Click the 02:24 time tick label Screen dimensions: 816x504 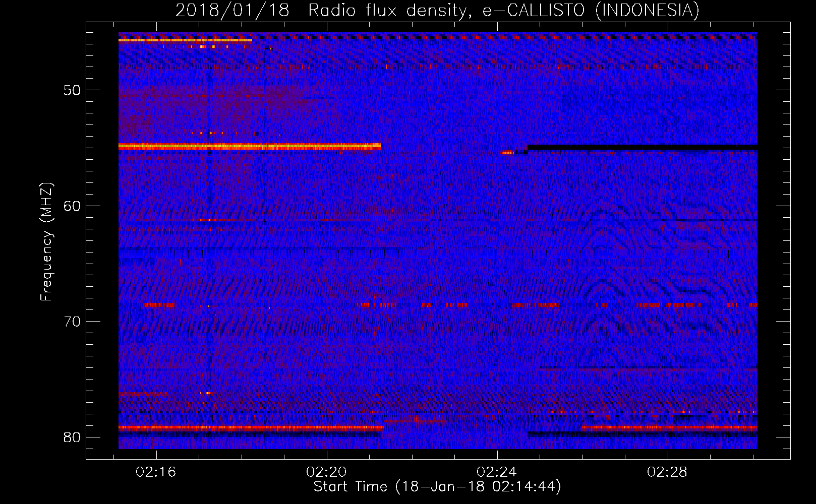pyautogui.click(x=497, y=472)
